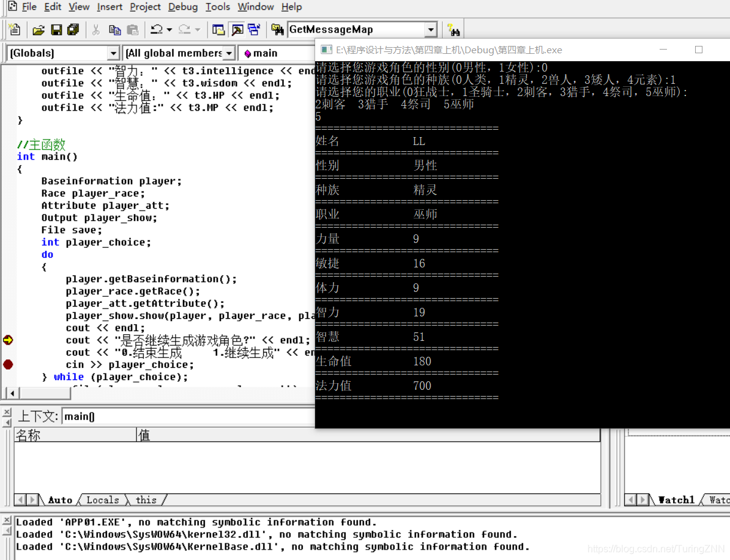This screenshot has height=560, width=730.
Task: Undo the last edit
Action: coord(157,30)
